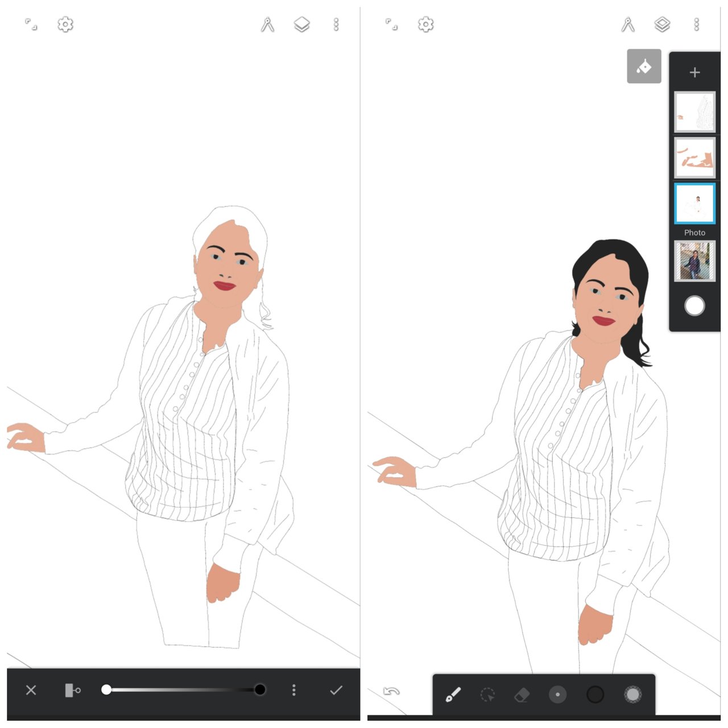Viewport: 728px width, 728px height.
Task: Add a new layer with plus button
Action: (694, 72)
